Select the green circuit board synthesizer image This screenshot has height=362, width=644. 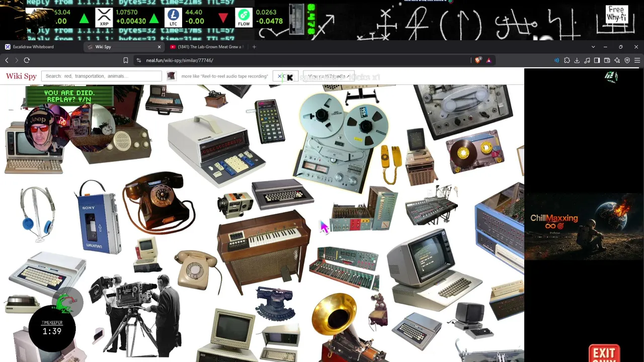click(345, 267)
